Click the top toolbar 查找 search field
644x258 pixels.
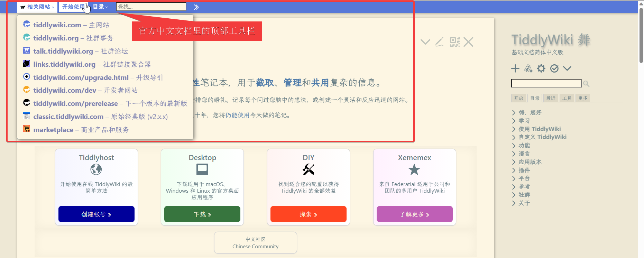pos(151,7)
